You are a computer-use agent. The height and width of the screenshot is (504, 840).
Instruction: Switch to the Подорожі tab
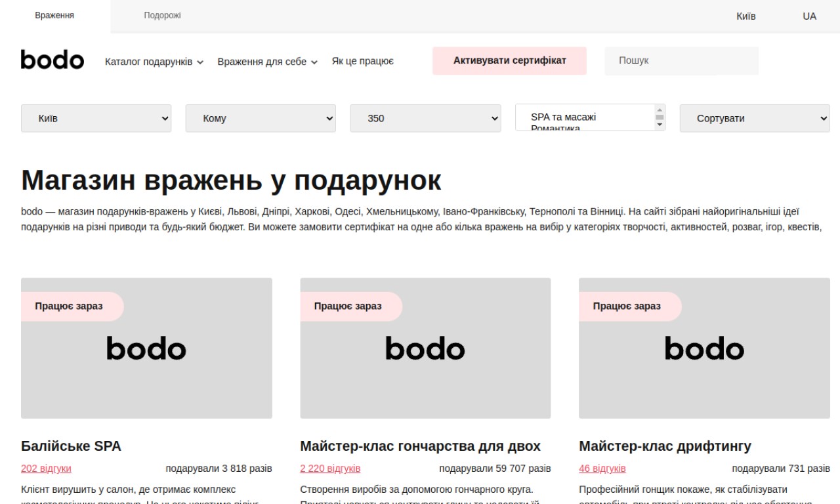click(x=162, y=16)
